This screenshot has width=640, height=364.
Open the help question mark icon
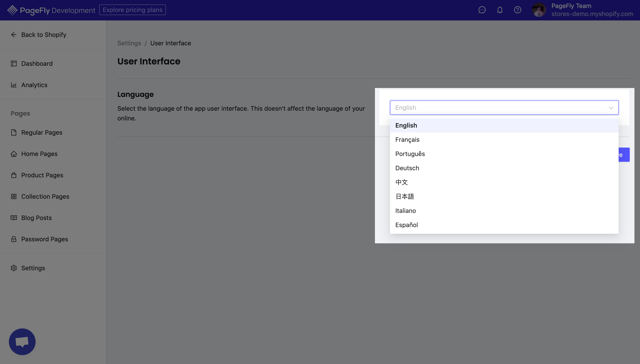tap(517, 10)
